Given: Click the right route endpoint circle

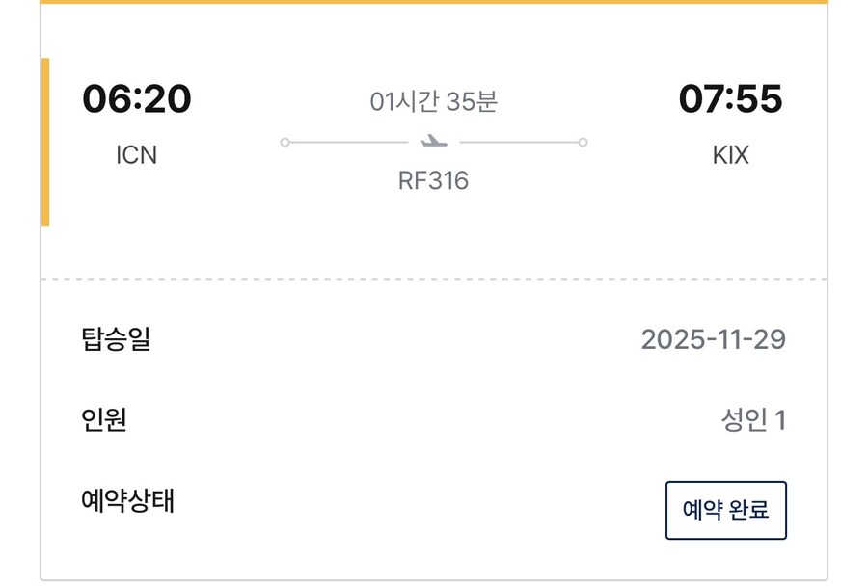Looking at the screenshot, I should coord(583,143).
